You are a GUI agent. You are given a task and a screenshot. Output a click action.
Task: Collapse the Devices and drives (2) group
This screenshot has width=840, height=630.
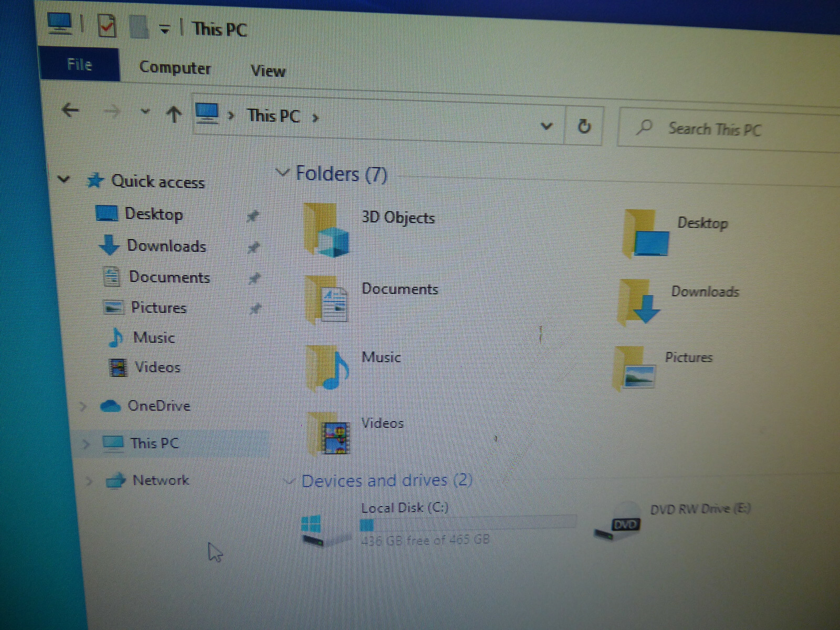[x=289, y=480]
